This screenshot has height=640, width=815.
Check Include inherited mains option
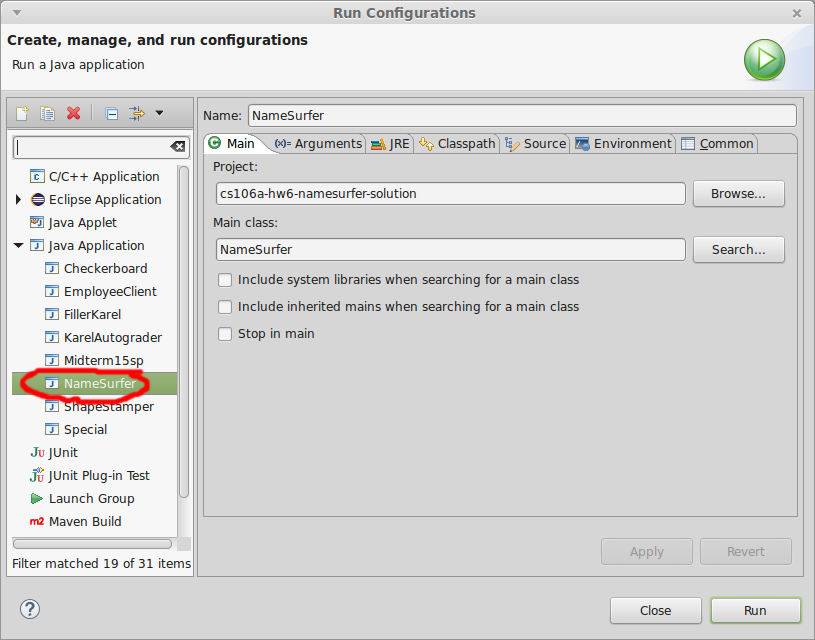click(225, 307)
